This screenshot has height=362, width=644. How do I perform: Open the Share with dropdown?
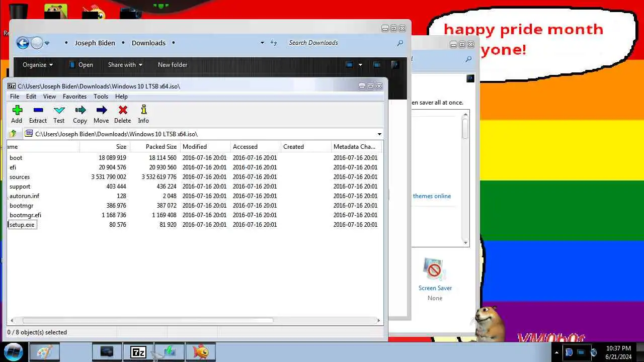click(x=125, y=65)
